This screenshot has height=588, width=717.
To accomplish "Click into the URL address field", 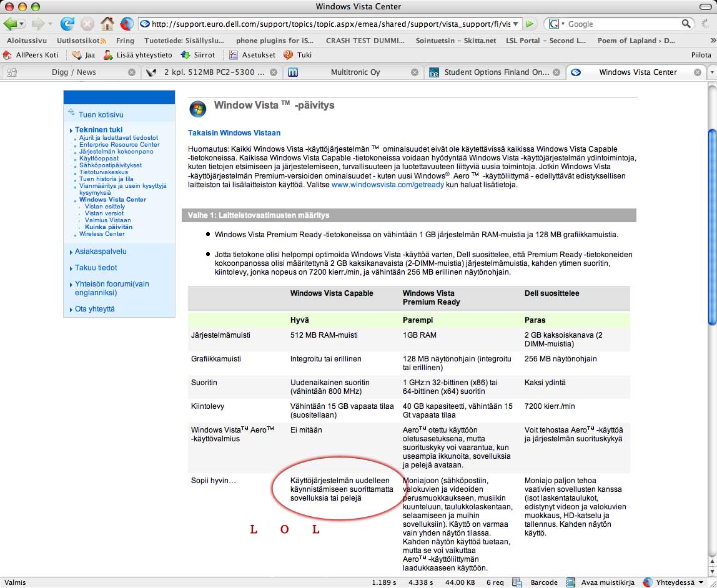I will 330,24.
